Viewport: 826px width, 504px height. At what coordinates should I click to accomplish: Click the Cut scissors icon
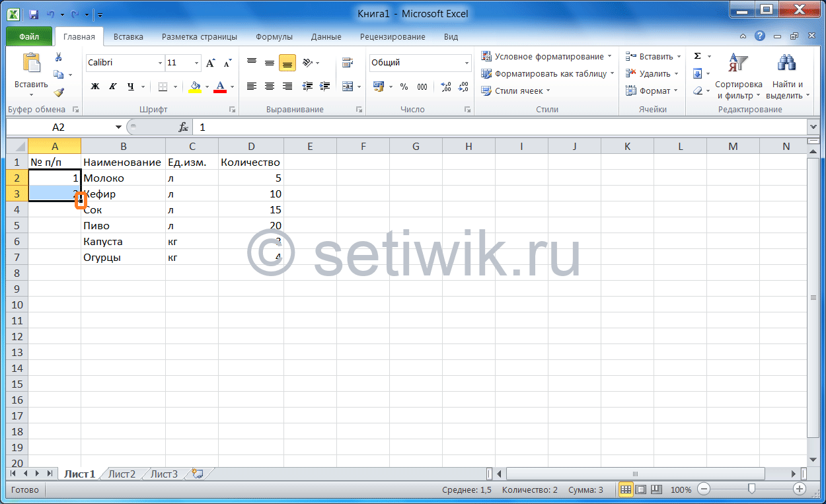tap(58, 57)
